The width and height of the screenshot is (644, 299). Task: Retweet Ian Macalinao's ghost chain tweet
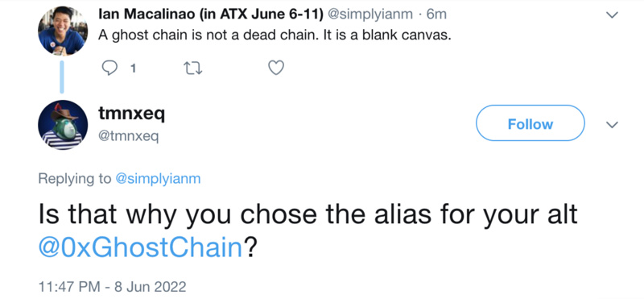(192, 68)
